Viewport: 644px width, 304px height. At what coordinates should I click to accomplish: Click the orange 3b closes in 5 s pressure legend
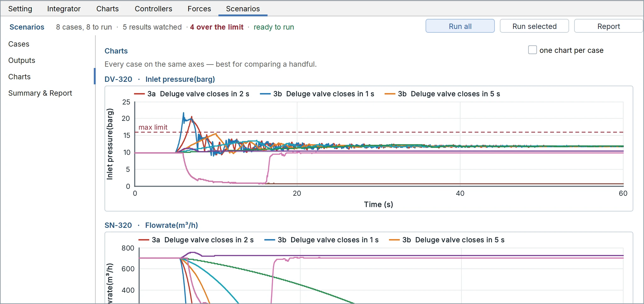(x=443, y=94)
